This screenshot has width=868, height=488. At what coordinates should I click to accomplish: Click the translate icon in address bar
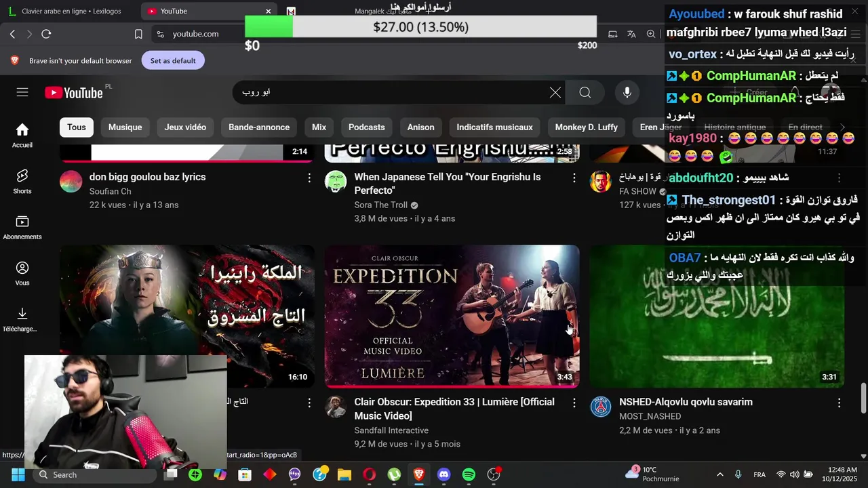(631, 34)
